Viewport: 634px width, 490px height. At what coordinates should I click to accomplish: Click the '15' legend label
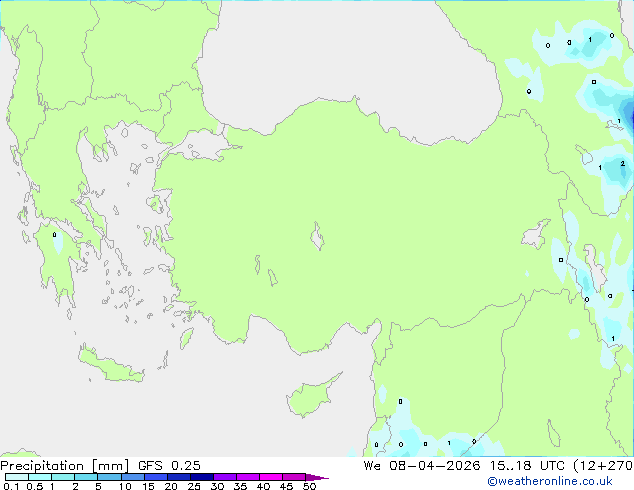tap(148, 486)
